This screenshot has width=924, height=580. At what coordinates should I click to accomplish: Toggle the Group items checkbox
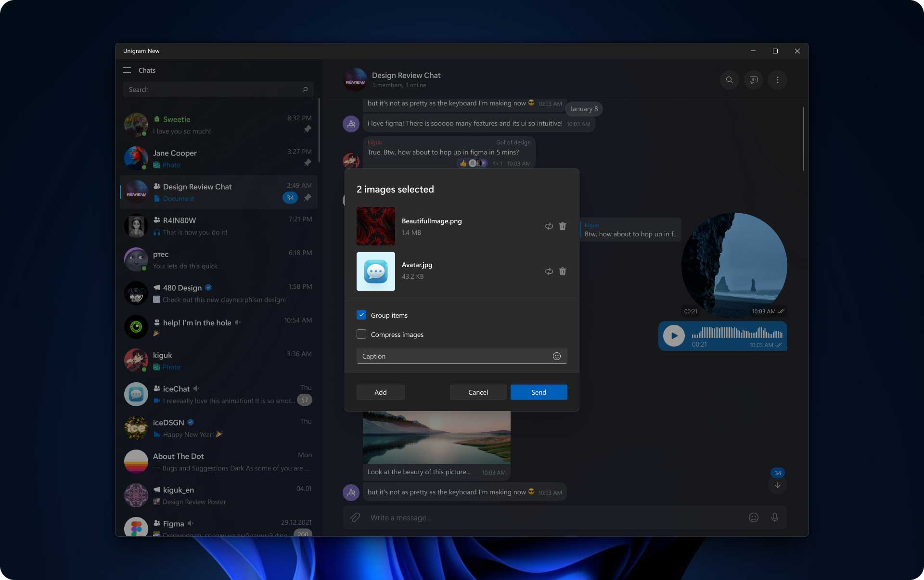click(x=361, y=315)
